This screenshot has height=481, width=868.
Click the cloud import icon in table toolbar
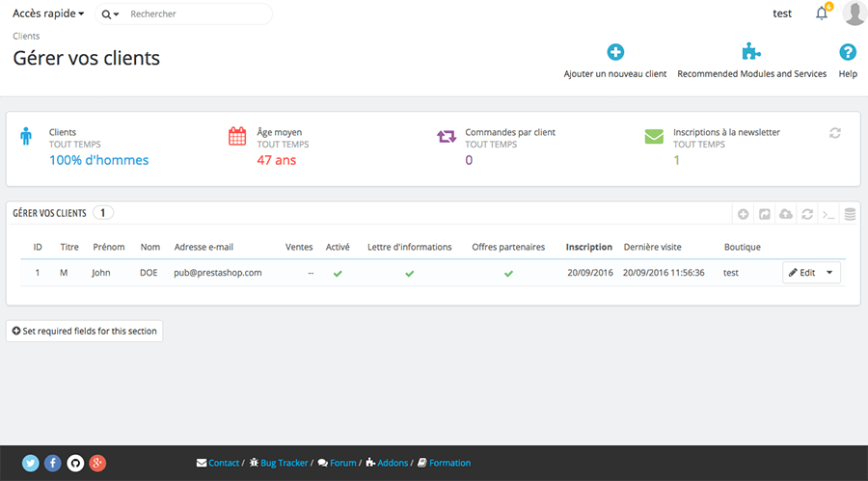pyautogui.click(x=786, y=214)
